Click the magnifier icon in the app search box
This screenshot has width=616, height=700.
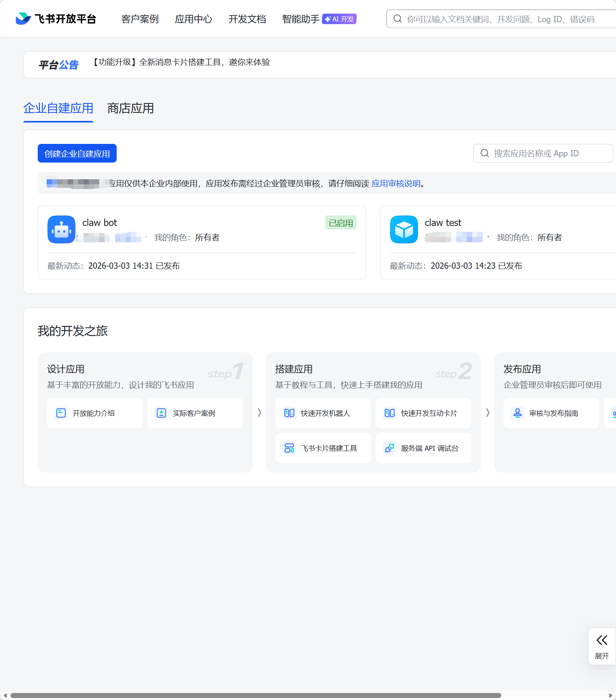click(485, 153)
